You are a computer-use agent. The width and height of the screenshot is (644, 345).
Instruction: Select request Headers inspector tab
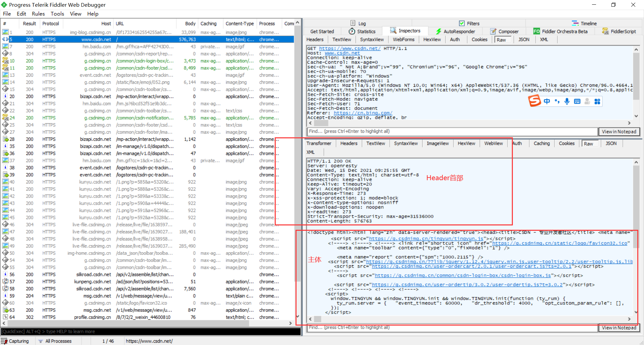(x=315, y=40)
